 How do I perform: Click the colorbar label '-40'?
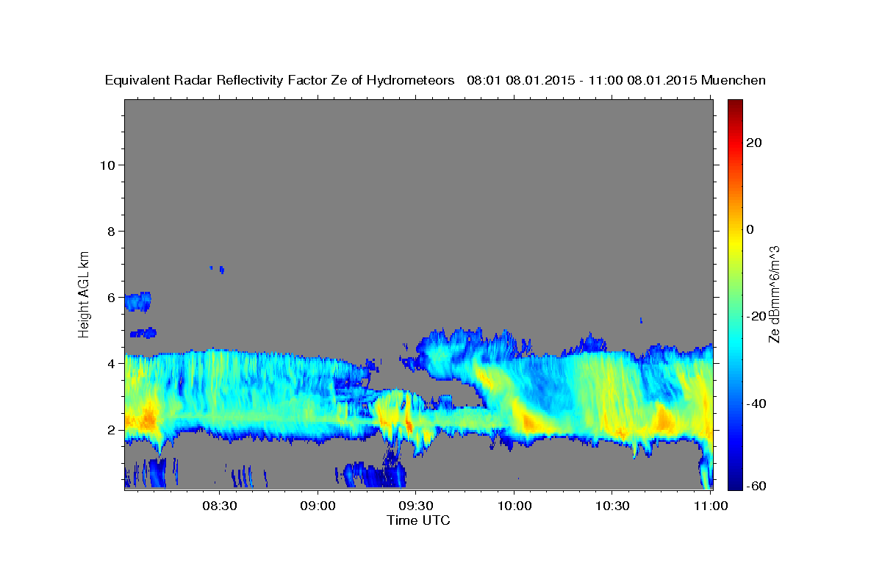pyautogui.click(x=756, y=404)
